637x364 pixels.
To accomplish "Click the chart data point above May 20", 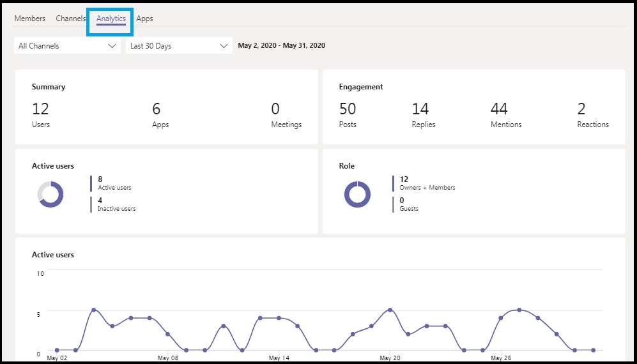I will pos(390,310).
